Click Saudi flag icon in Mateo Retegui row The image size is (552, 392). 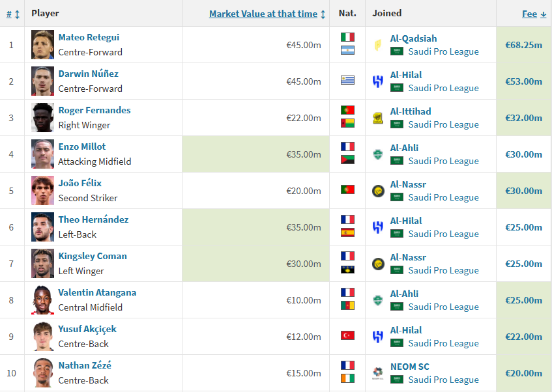click(x=396, y=51)
